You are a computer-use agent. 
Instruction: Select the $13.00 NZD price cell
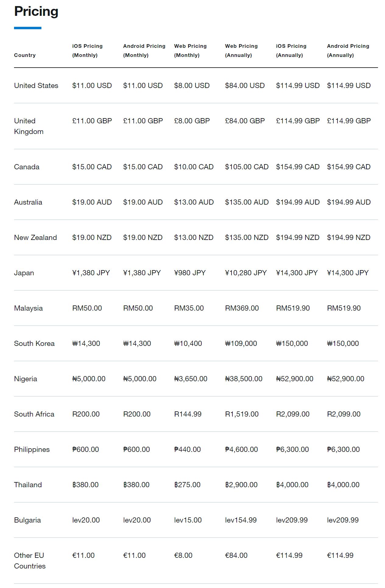[x=194, y=238]
